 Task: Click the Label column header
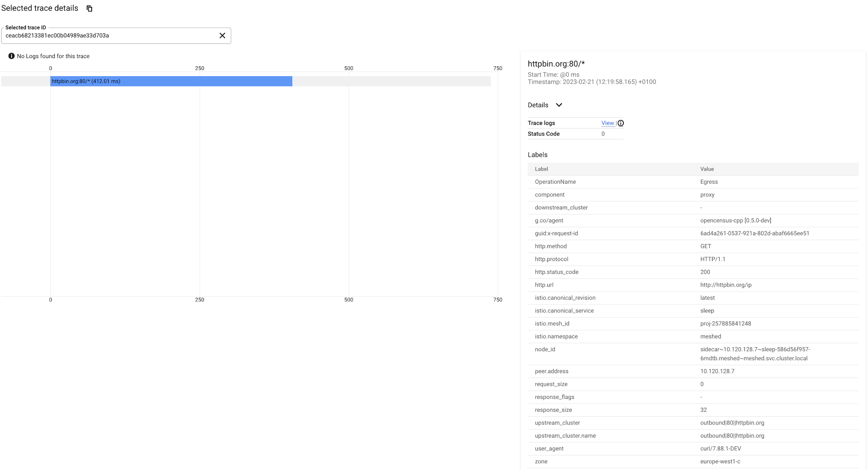(541, 169)
